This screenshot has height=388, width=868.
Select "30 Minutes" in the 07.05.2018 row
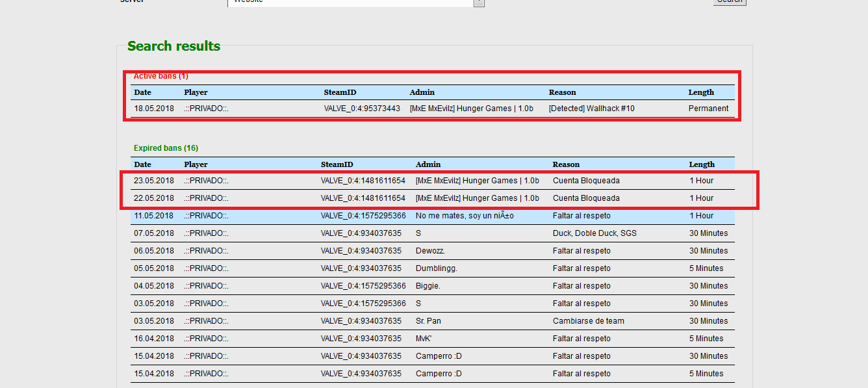click(709, 233)
